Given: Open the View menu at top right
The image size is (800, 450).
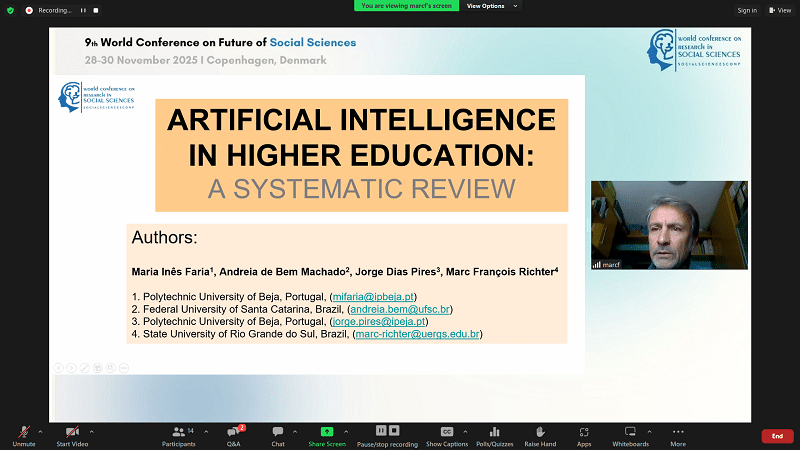Looking at the screenshot, I should pyautogui.click(x=780, y=10).
